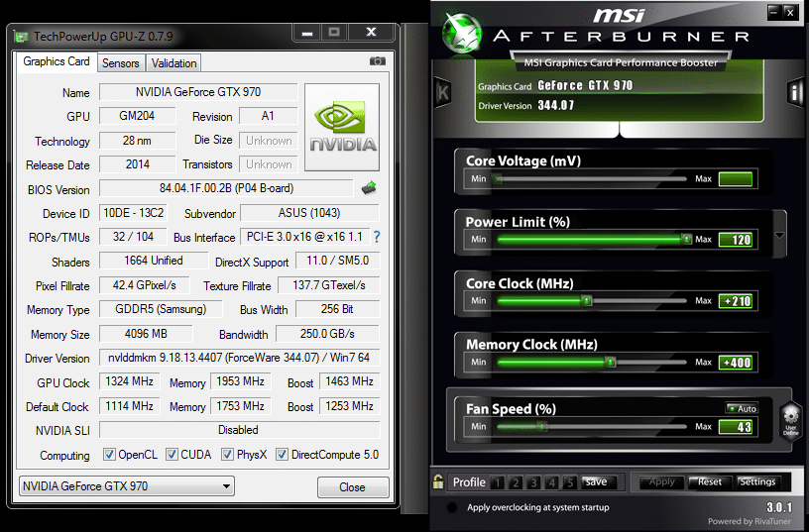Viewport: 809px width, 532px height.
Task: Toggle the fan speed Auto button
Action: click(742, 408)
